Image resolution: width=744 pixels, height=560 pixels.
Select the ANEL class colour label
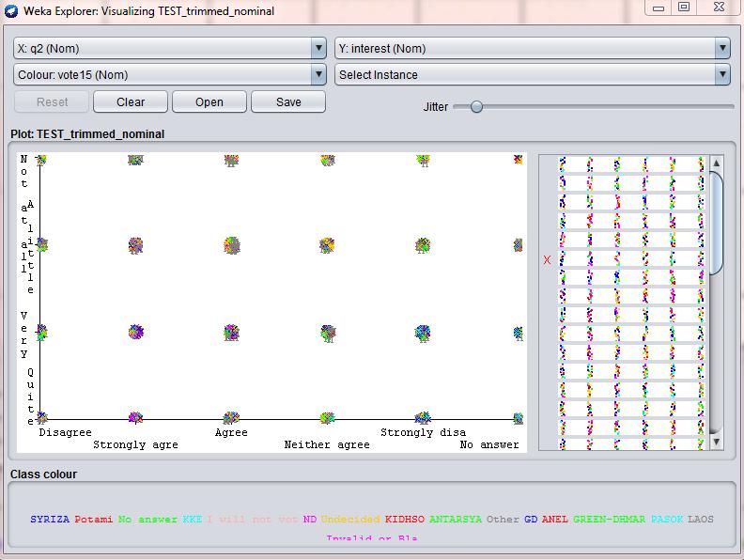tap(555, 520)
